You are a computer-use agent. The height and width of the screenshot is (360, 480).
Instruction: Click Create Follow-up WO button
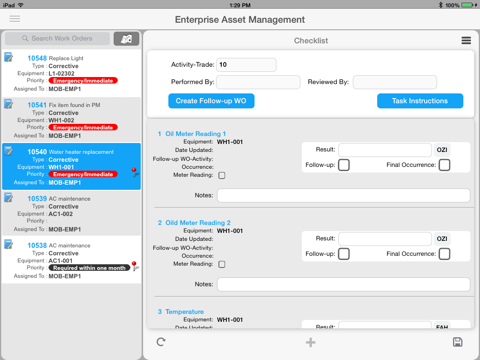click(x=211, y=101)
